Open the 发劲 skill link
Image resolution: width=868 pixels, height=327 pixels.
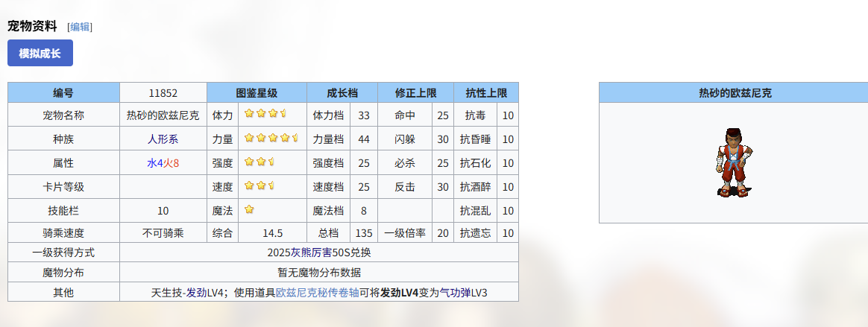(197, 293)
